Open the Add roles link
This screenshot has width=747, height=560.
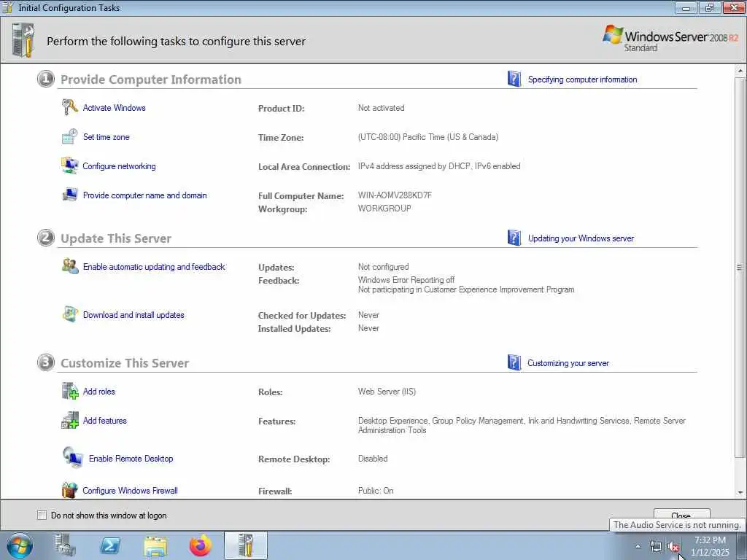point(99,392)
